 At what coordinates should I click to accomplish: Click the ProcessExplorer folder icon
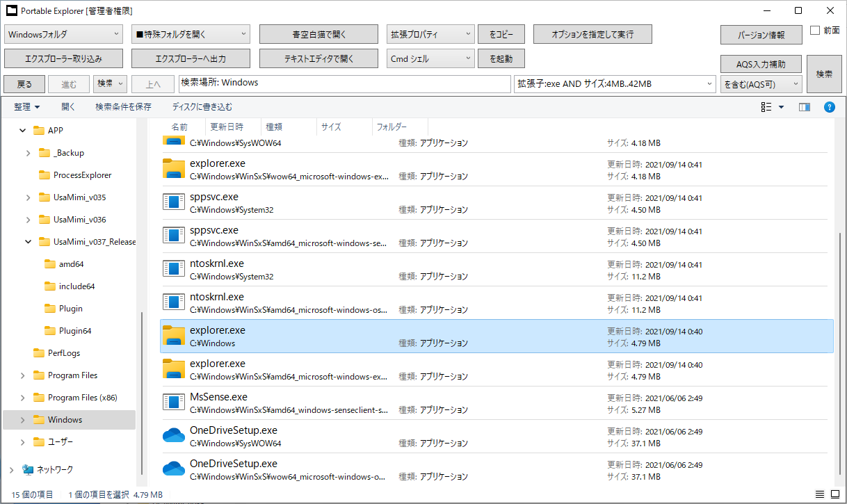pyautogui.click(x=45, y=175)
